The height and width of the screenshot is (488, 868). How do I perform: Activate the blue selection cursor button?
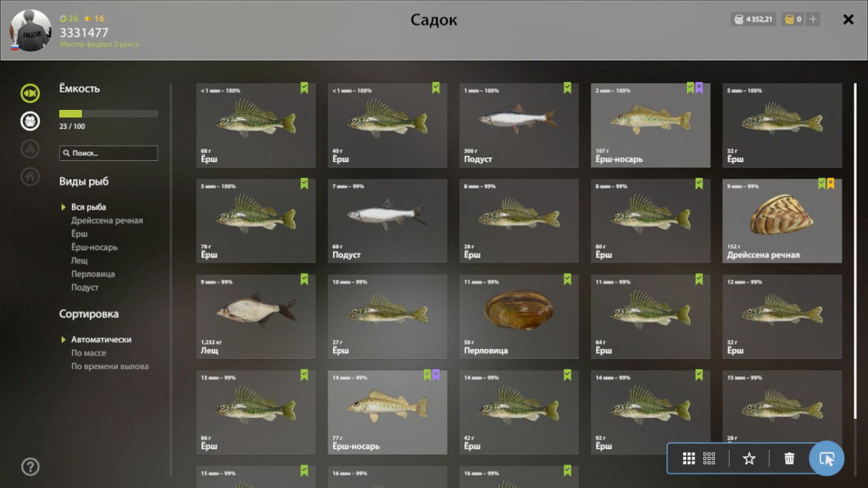[x=827, y=459]
